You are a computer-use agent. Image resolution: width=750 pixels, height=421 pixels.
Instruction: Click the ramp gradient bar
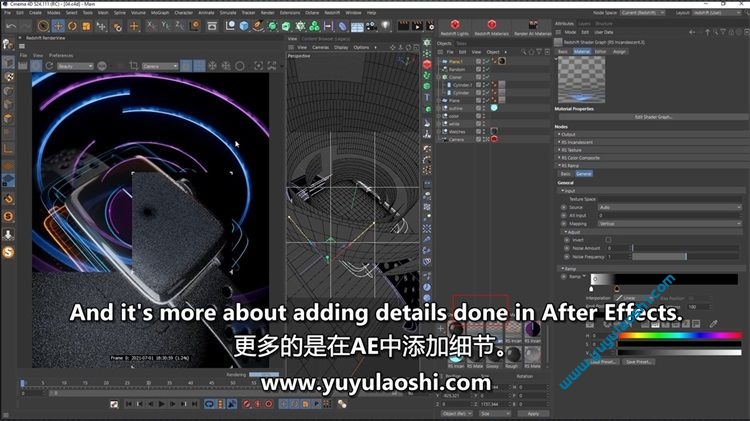pyautogui.click(x=664, y=279)
